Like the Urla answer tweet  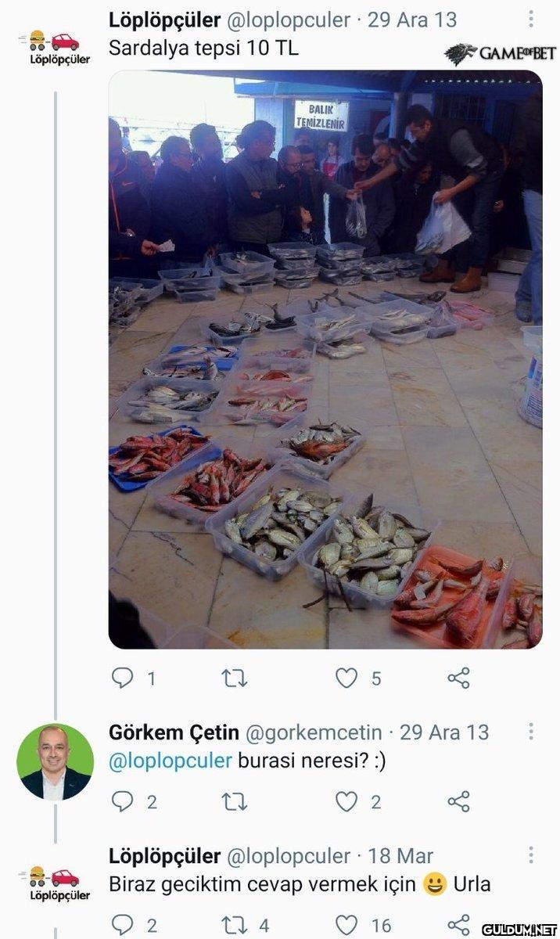346,925
